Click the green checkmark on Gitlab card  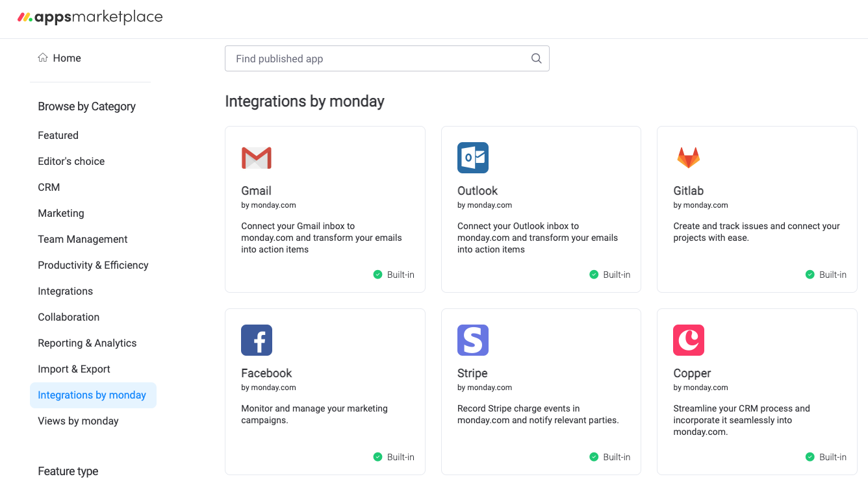click(810, 275)
